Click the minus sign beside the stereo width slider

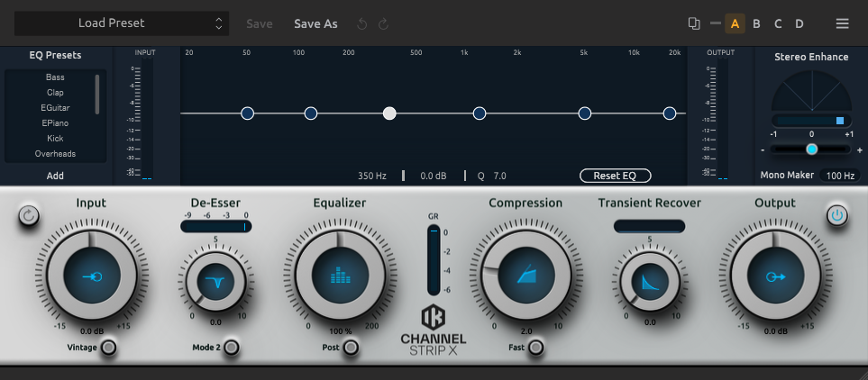[x=763, y=149]
